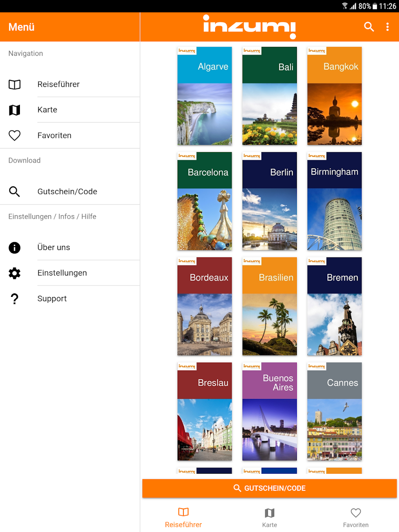Open the Bali travel guide cover
Viewport: 399px width, 532px height.
[270, 96]
